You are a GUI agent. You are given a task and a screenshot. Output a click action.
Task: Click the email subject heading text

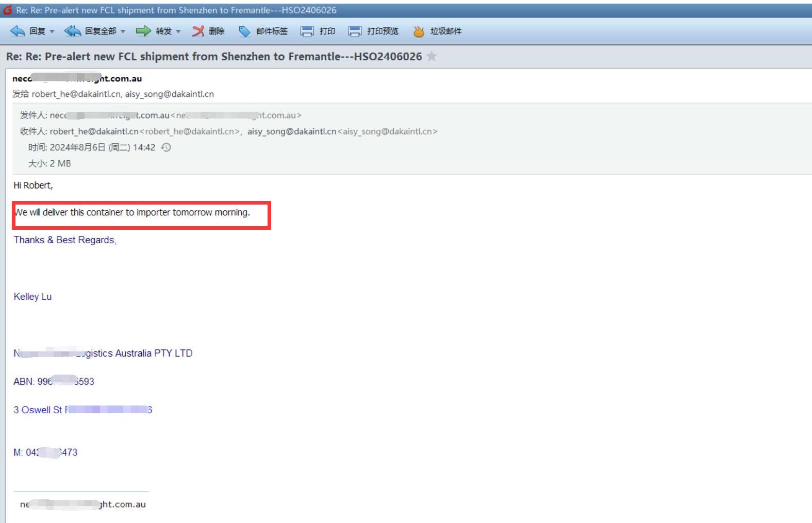[x=214, y=57]
